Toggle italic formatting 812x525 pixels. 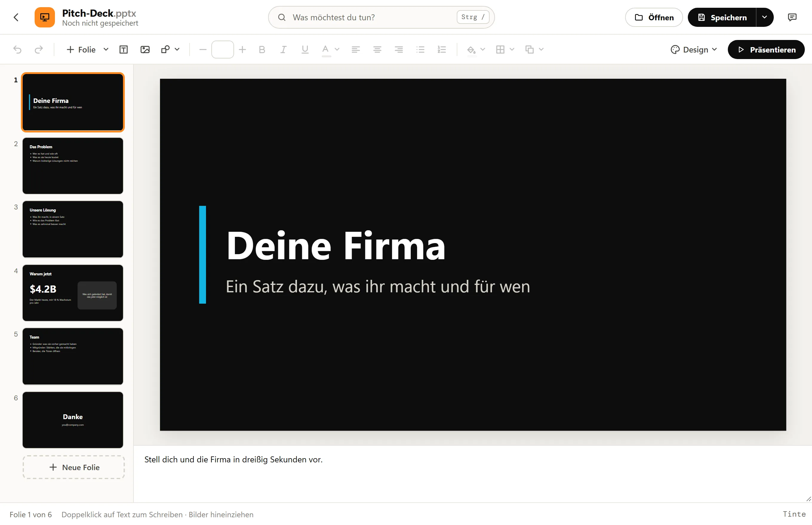click(x=283, y=50)
